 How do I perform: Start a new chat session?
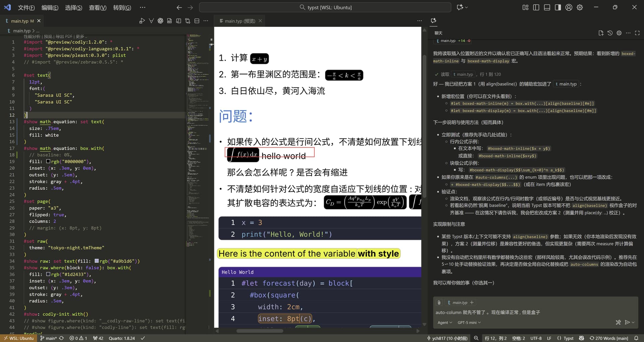(601, 33)
